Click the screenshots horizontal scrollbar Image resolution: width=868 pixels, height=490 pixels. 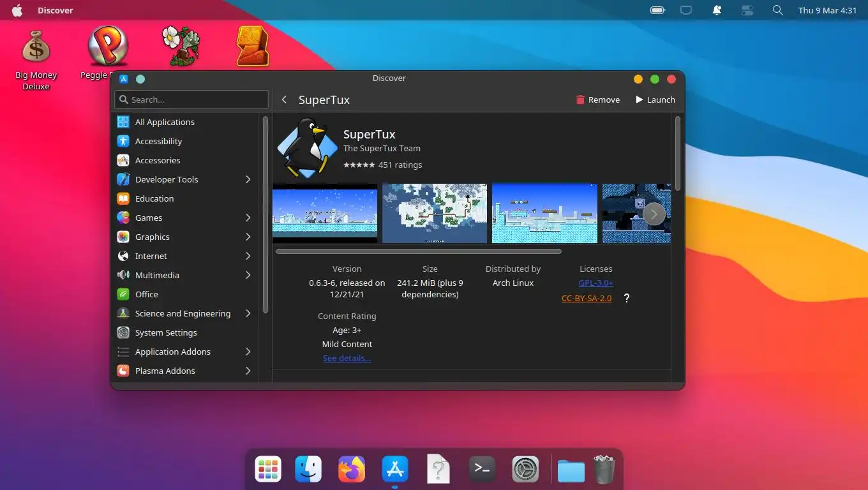click(x=419, y=251)
